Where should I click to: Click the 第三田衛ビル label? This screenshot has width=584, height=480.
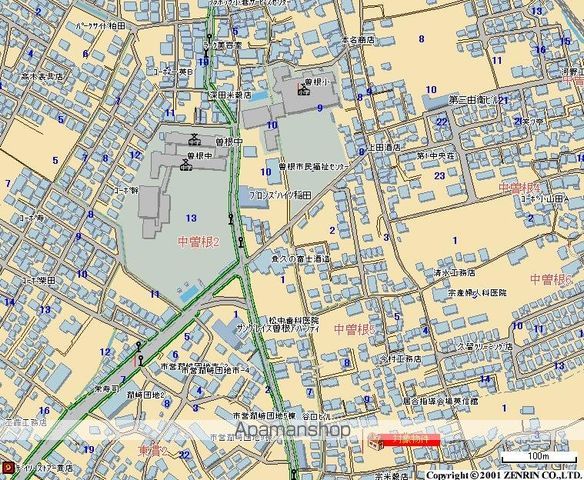tap(474, 100)
